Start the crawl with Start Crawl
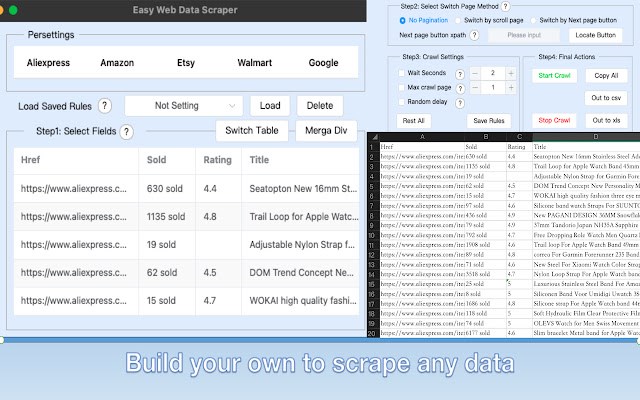Screen dimensions: 640x400 click(554, 76)
